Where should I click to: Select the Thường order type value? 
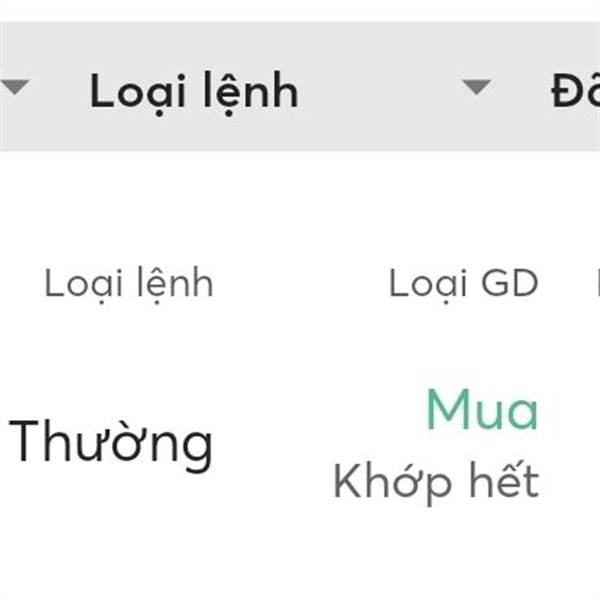111,442
